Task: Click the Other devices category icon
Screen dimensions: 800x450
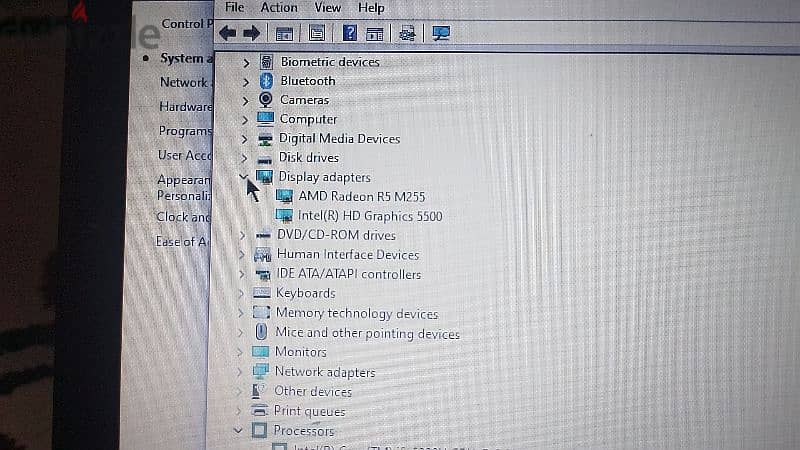Action: [259, 391]
